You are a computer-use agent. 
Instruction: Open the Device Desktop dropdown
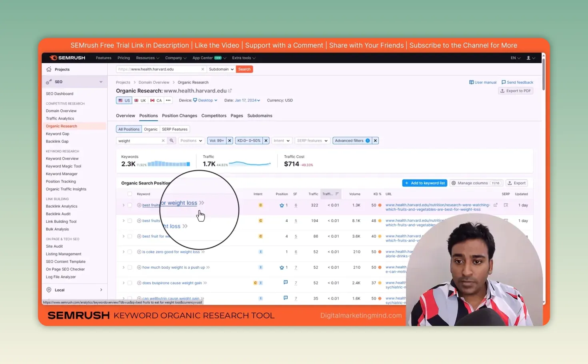click(205, 100)
